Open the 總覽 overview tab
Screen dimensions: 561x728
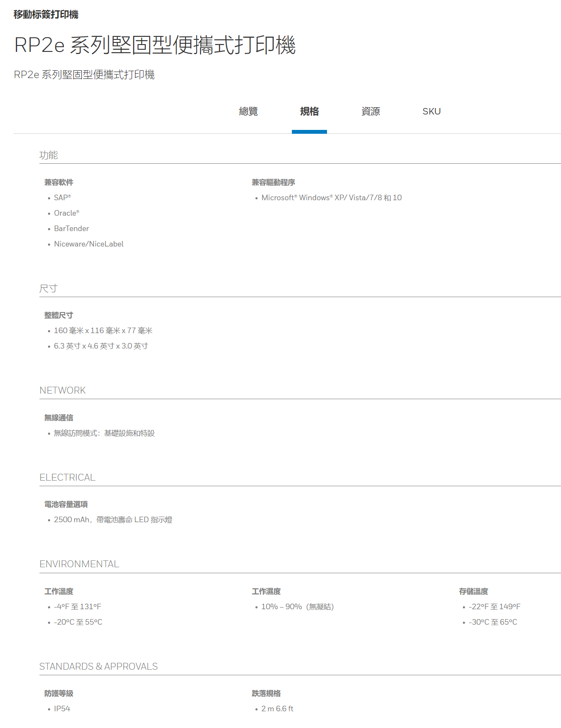[x=248, y=111]
